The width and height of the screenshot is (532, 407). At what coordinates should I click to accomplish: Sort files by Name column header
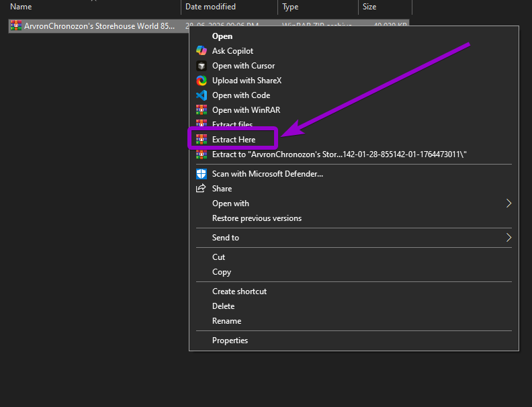[21, 7]
